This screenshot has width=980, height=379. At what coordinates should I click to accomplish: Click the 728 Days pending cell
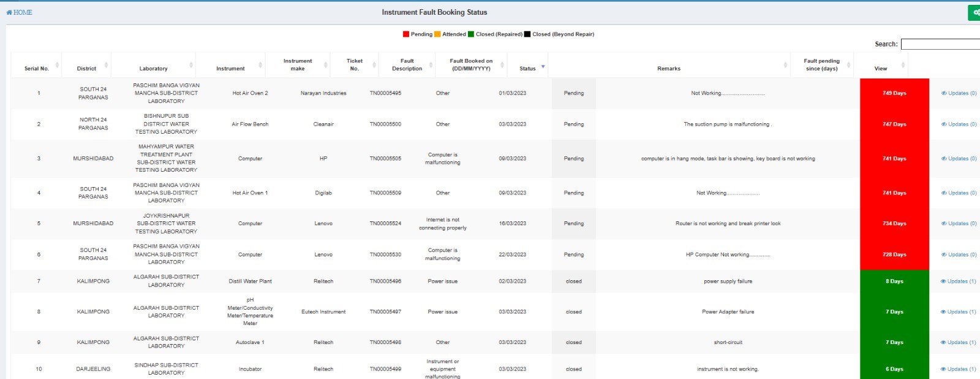[894, 255]
